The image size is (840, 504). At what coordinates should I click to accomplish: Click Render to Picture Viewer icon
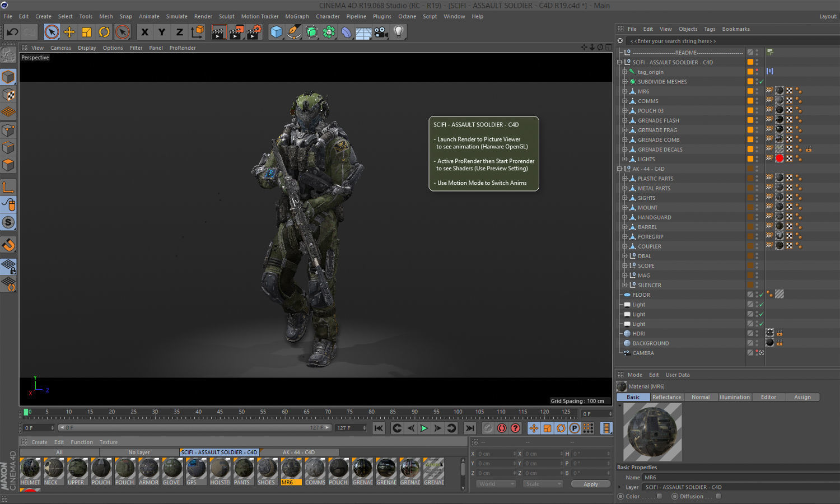pos(236,32)
